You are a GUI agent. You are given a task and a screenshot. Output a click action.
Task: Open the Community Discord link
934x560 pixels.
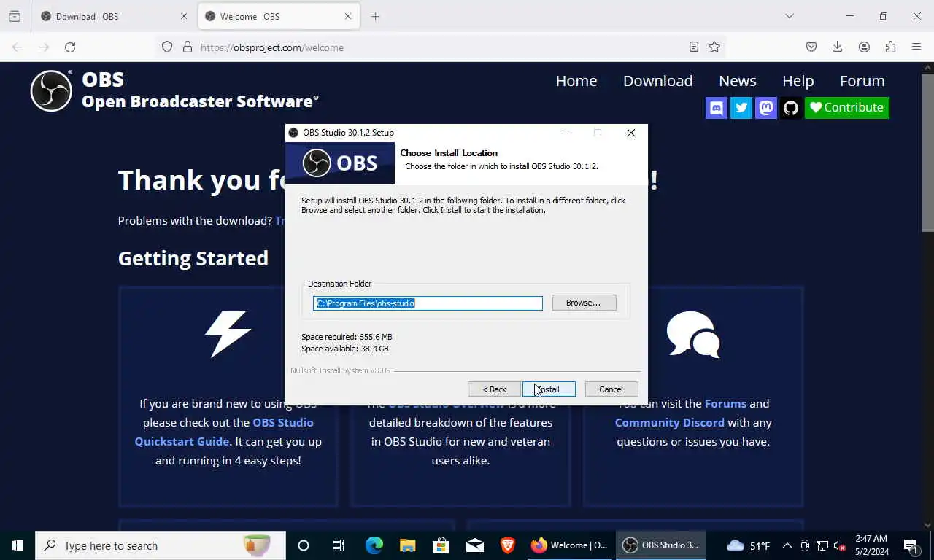[670, 422]
